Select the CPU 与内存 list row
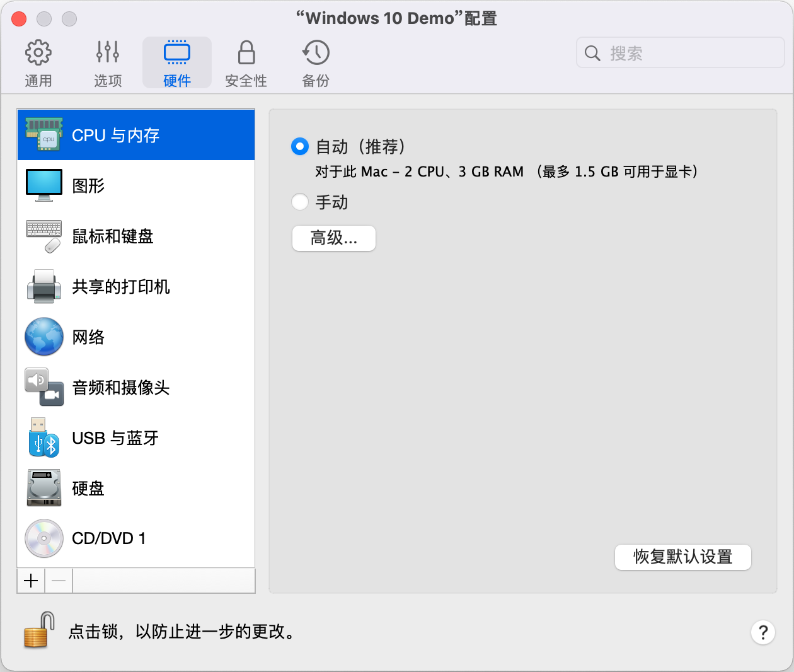This screenshot has height=672, width=794. point(136,135)
